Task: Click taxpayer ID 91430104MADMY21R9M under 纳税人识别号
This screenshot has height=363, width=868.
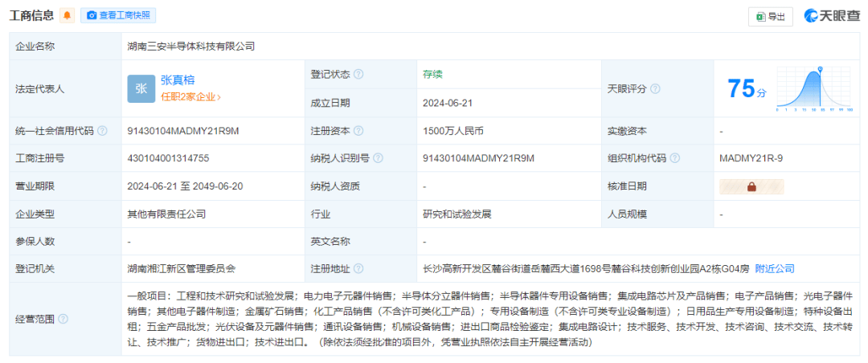Action: pos(479,158)
